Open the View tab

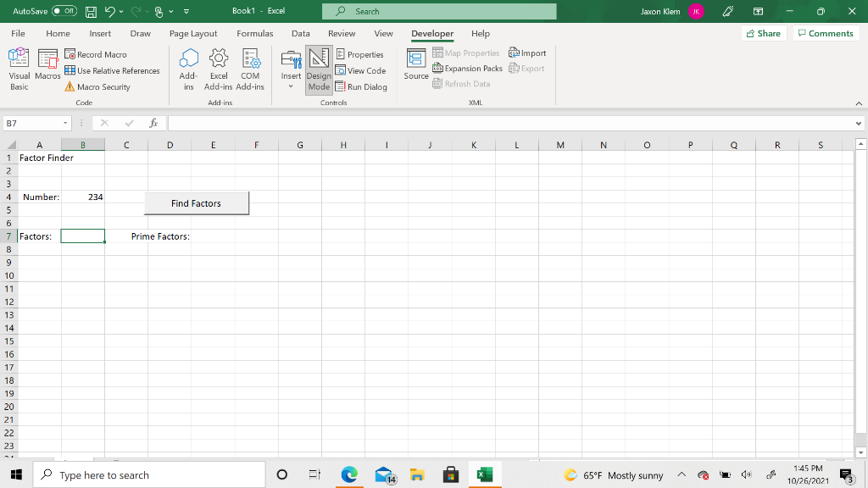point(383,33)
